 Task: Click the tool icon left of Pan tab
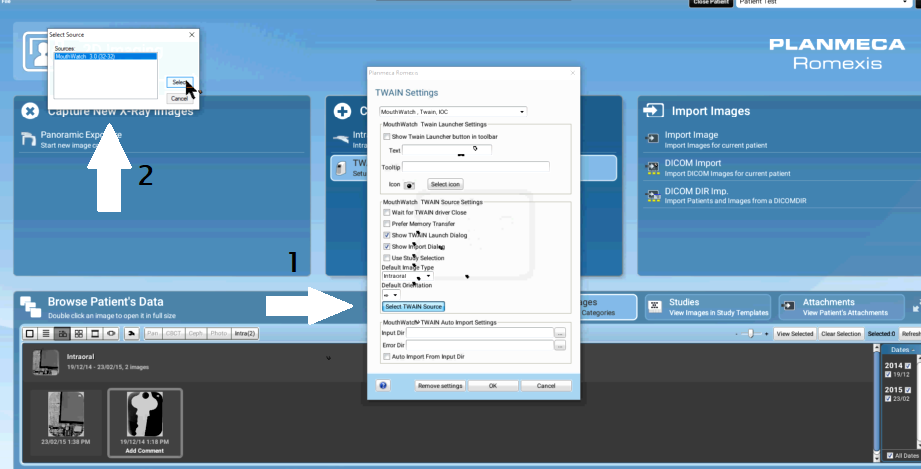[132, 334]
